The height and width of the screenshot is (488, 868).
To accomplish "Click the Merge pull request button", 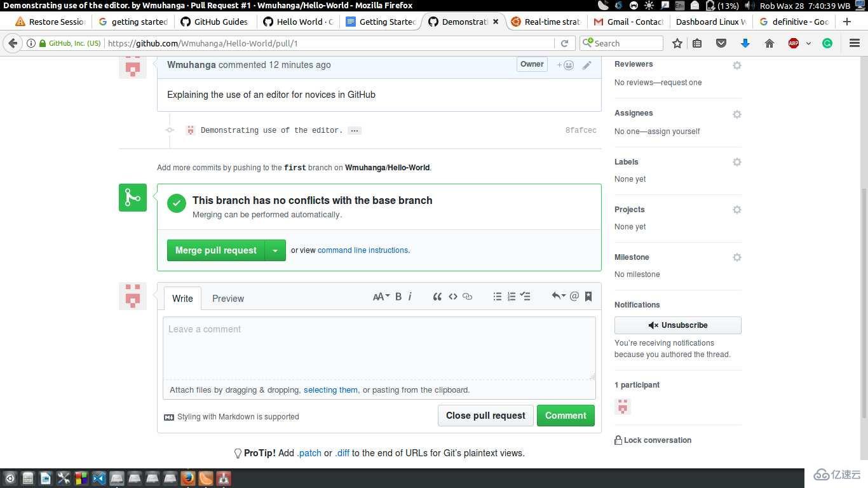I will click(x=216, y=250).
